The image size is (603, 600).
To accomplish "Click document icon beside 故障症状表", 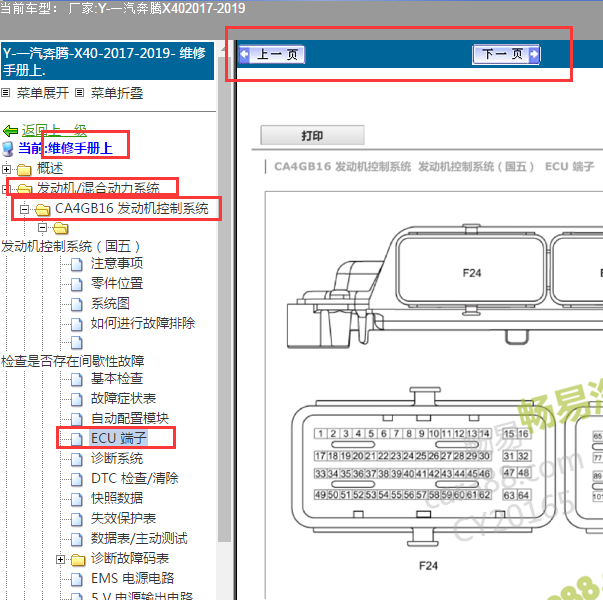I will tap(77, 400).
